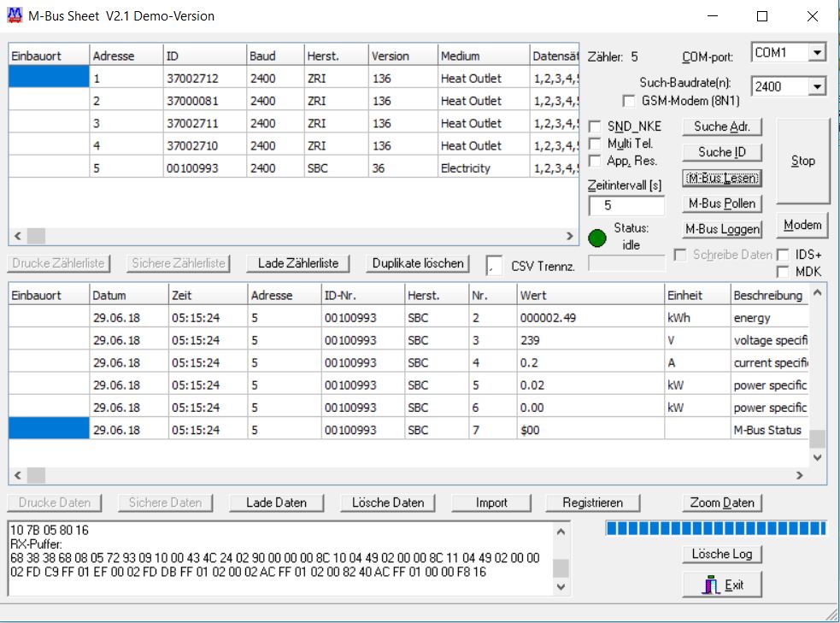Click Sichere Daten button

[x=165, y=503]
